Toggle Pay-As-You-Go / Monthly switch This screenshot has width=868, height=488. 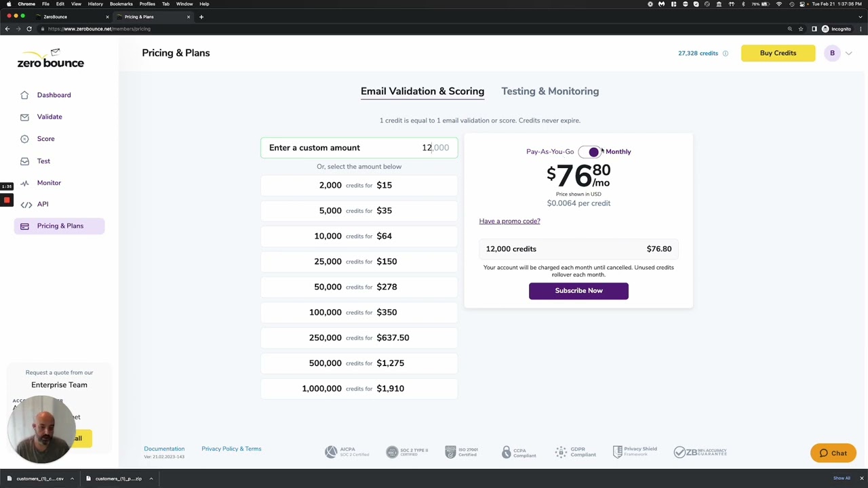coord(590,152)
